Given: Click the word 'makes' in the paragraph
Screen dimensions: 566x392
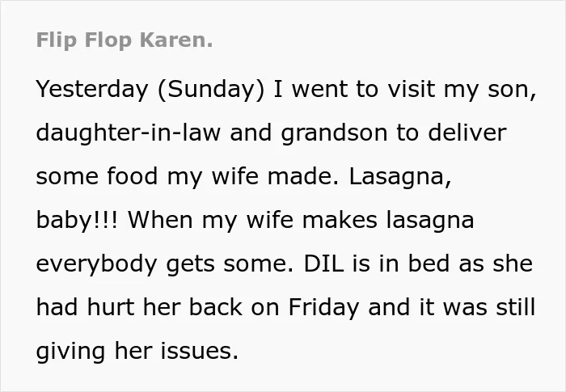Looking at the screenshot, I should click(x=340, y=220).
